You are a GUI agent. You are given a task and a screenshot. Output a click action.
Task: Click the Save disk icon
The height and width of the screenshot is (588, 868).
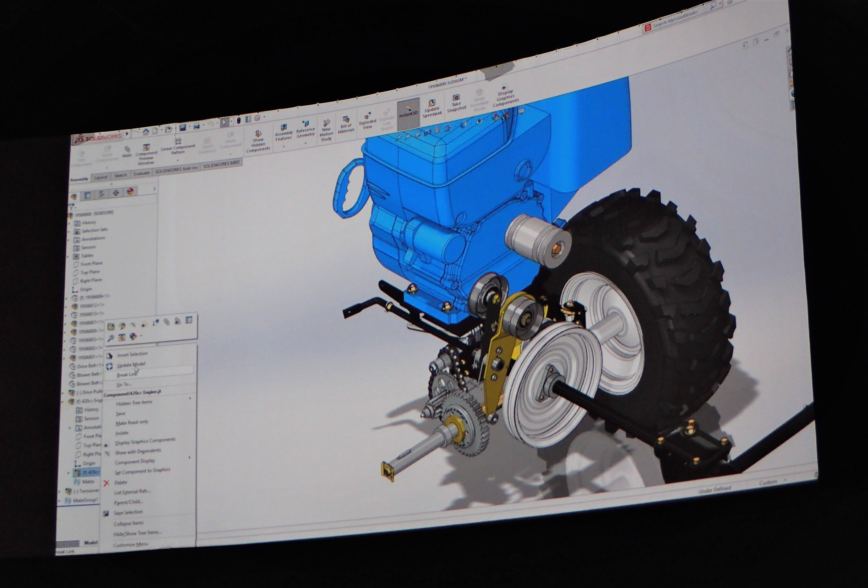(183, 128)
